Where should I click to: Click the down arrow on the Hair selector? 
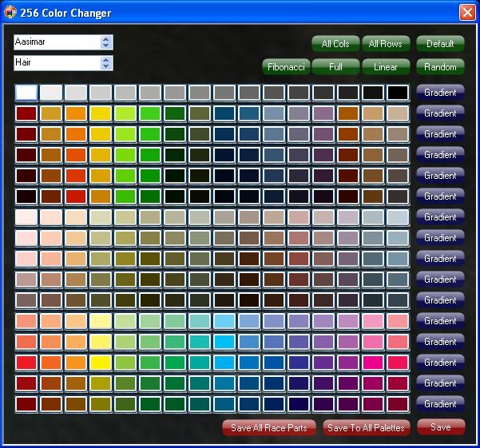[x=106, y=66]
